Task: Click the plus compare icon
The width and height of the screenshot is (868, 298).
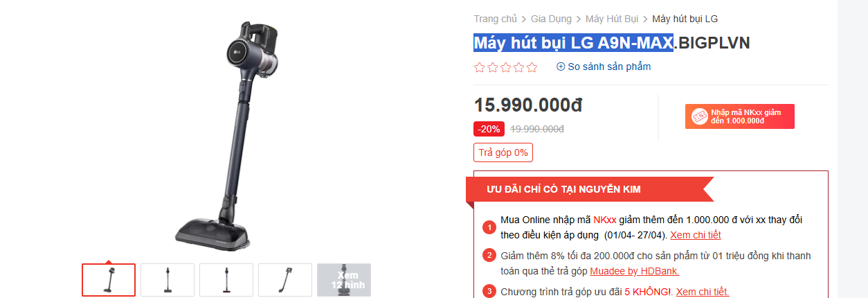Action: [x=561, y=67]
